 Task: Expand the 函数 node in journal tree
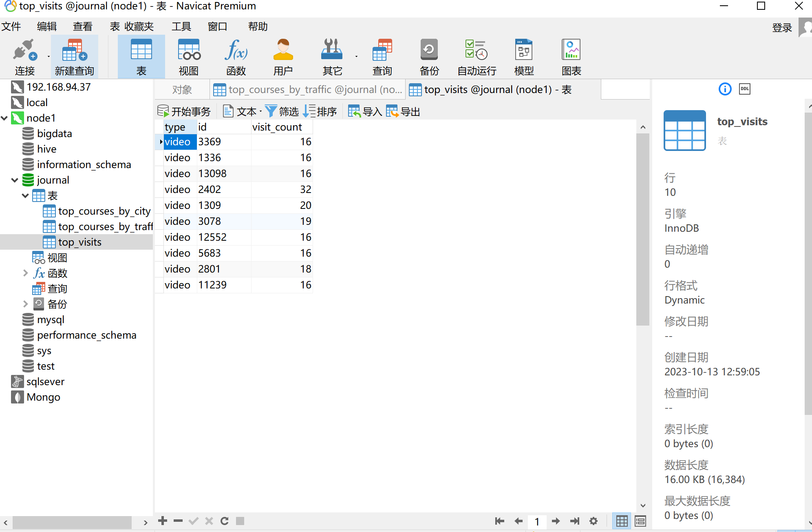tap(25, 273)
